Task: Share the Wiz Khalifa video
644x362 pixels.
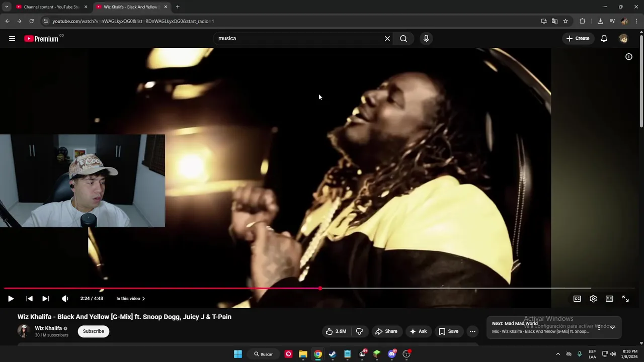Action: pos(386,331)
